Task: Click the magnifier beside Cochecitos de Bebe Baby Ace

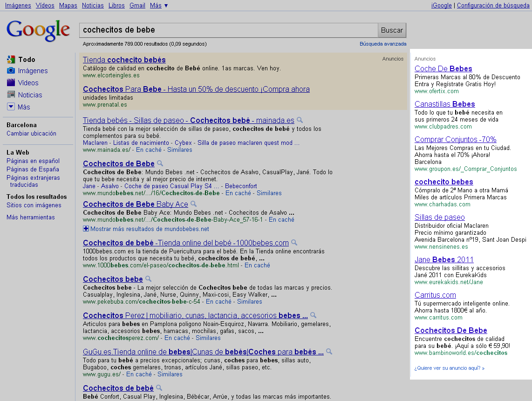Action: tap(193, 204)
